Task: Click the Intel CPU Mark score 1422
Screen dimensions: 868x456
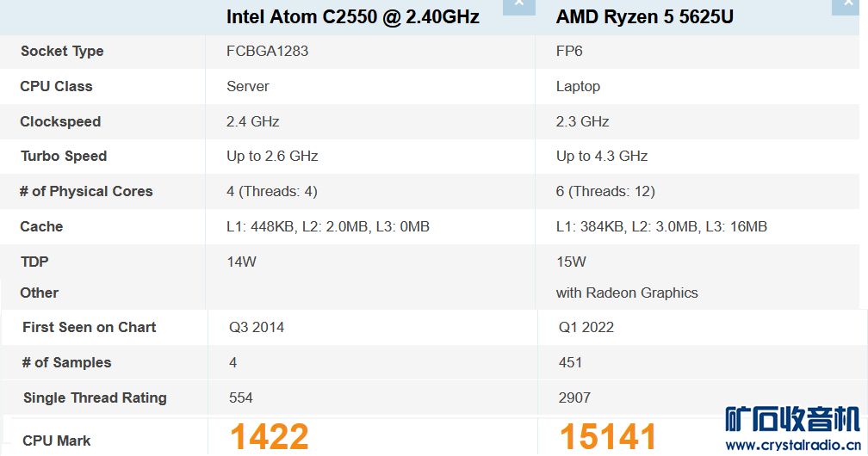Action: pyautogui.click(x=269, y=437)
